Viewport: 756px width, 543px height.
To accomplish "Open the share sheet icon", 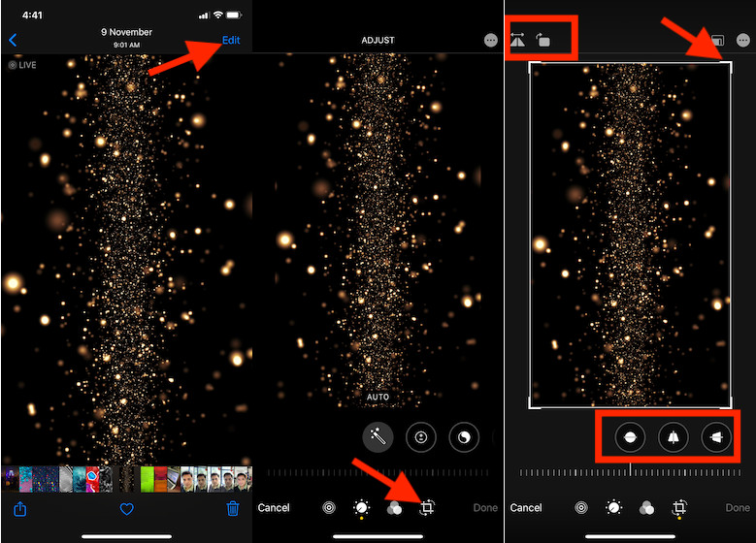I will [19, 508].
